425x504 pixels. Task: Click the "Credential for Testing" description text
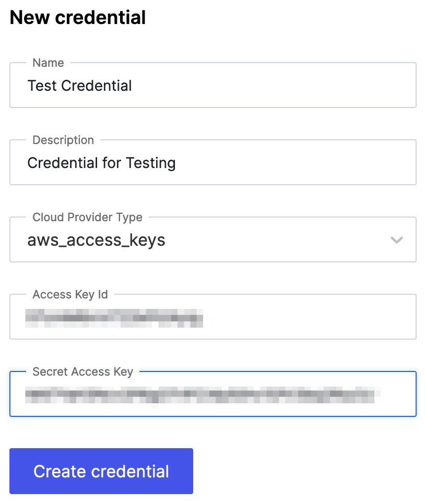[101, 163]
